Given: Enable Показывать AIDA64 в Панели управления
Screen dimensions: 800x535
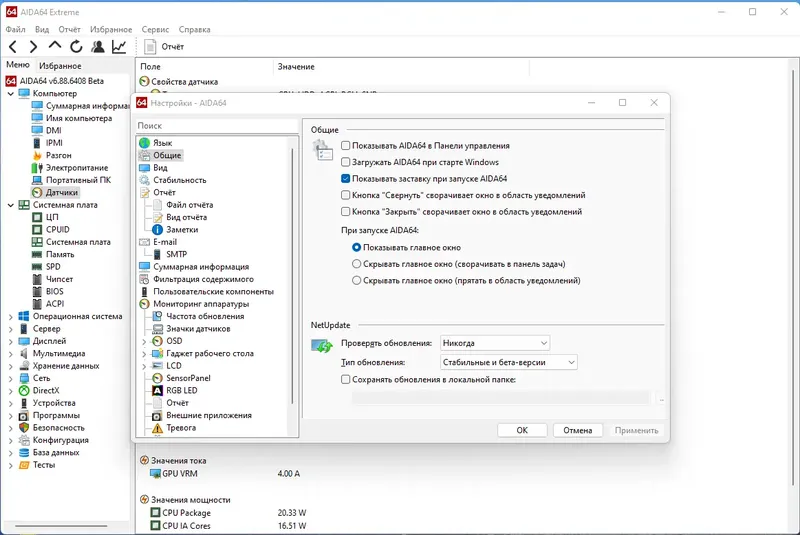Looking at the screenshot, I should [x=345, y=145].
